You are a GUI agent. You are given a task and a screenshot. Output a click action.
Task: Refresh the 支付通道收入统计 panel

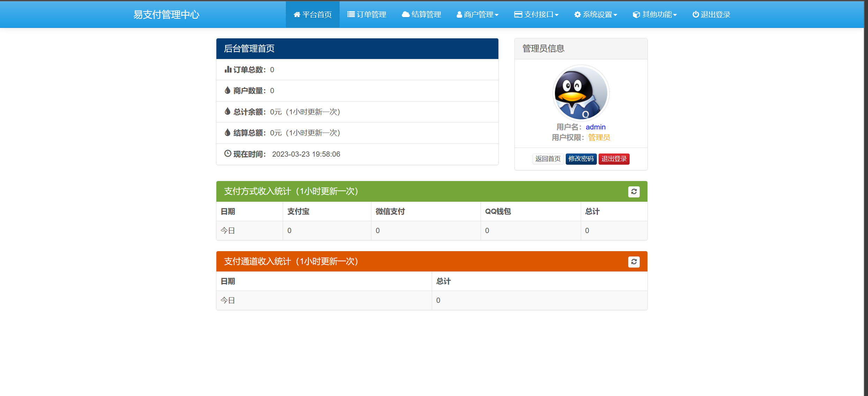point(634,262)
